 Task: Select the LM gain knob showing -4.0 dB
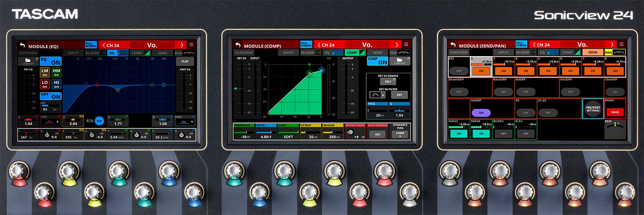(x=92, y=135)
